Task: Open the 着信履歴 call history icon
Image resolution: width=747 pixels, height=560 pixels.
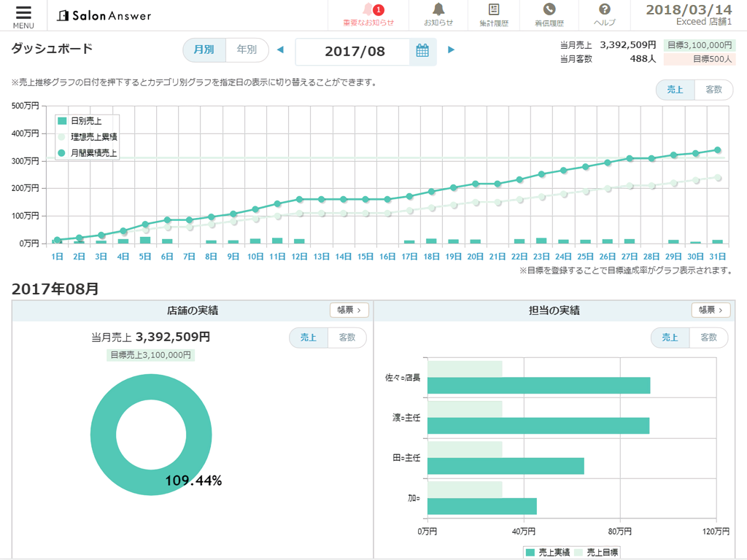Action: tap(549, 15)
